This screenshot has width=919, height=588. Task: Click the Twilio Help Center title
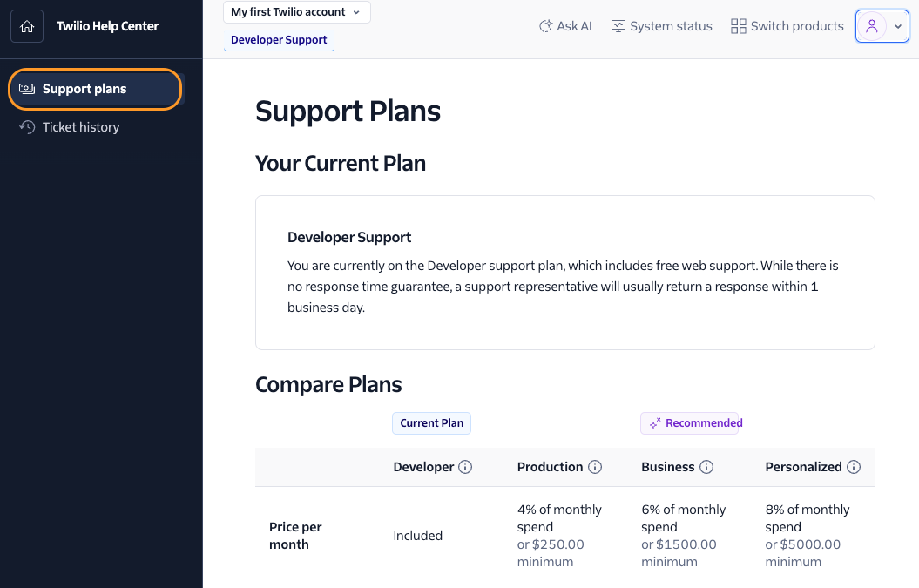click(105, 26)
